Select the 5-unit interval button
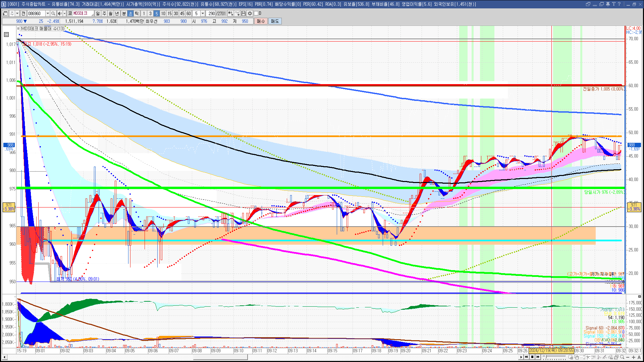644x362 pixels. coord(157,13)
